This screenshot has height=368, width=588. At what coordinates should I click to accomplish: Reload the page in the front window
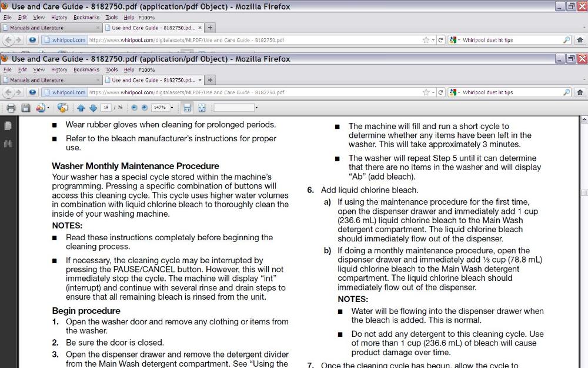pos(440,92)
